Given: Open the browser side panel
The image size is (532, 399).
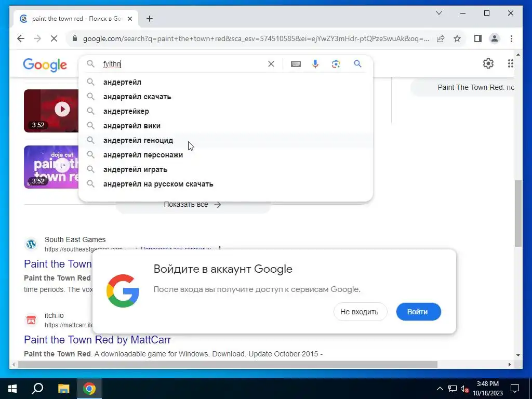Looking at the screenshot, I should [478, 38].
